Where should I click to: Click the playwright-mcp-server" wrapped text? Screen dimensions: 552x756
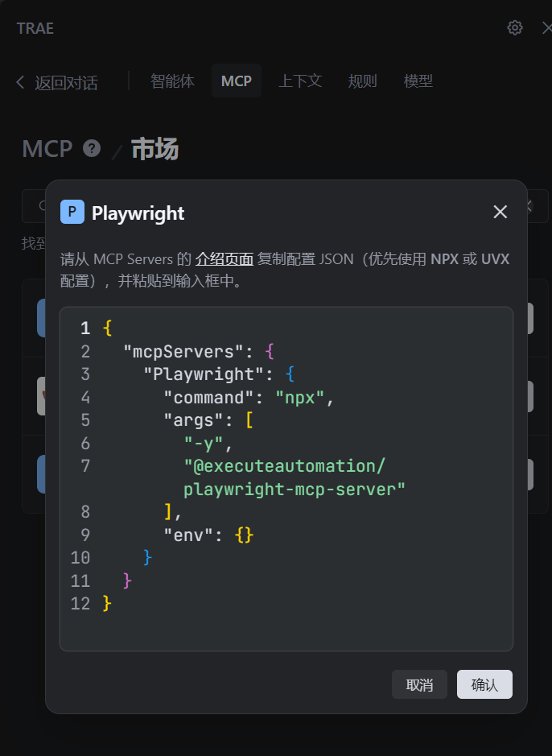pyautogui.click(x=295, y=490)
